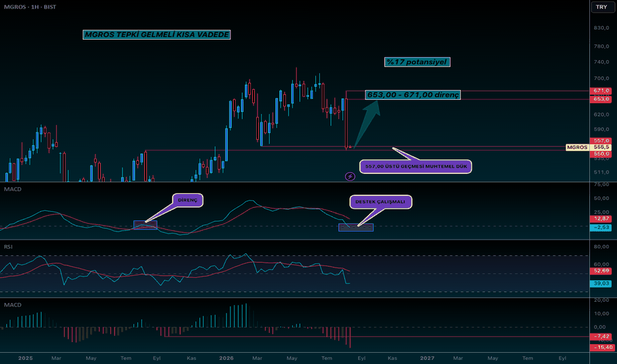Click the DİRENÇ callout bubble
Viewport: 617px width, 364px height.
click(x=188, y=200)
